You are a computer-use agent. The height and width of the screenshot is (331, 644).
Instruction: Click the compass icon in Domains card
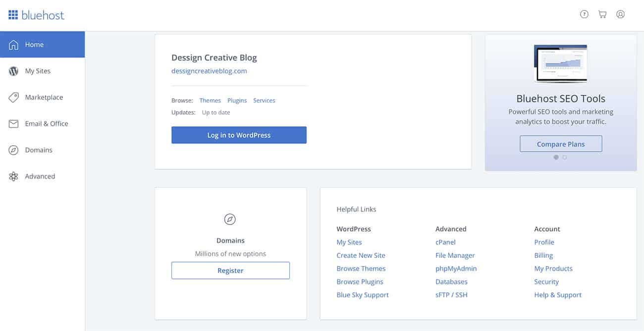pos(230,219)
